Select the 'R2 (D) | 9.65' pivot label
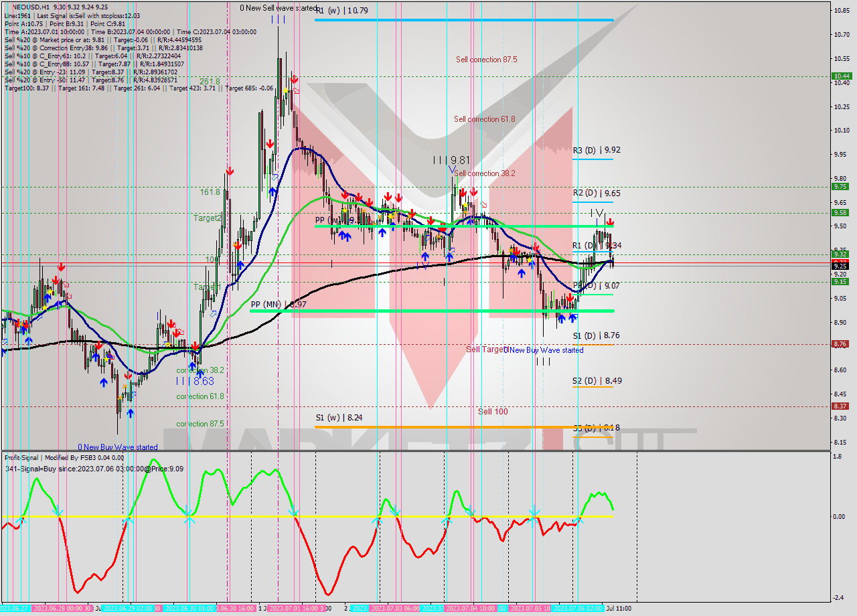The image size is (857, 616). (597, 194)
